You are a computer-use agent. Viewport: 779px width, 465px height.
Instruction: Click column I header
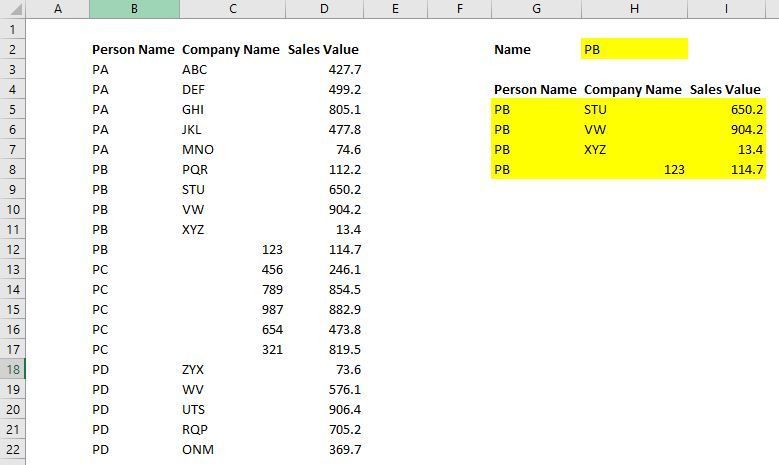click(x=726, y=8)
